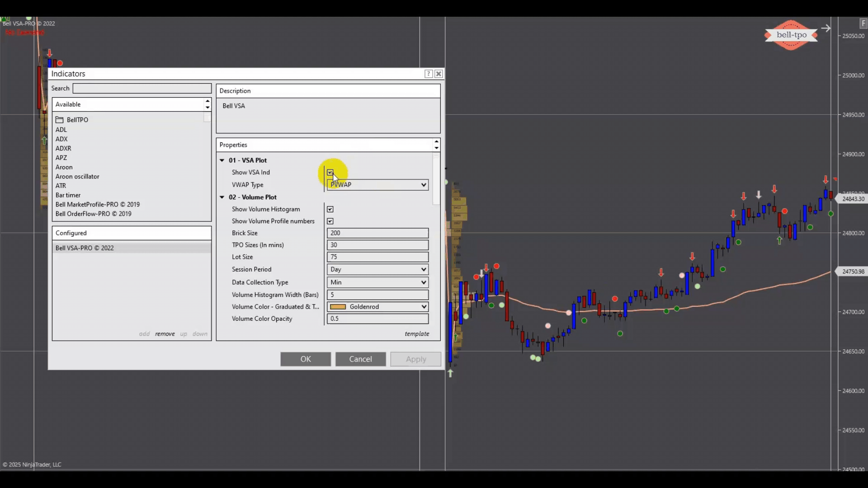868x488 pixels.
Task: Click the F button at chart corner
Action: 863,23
